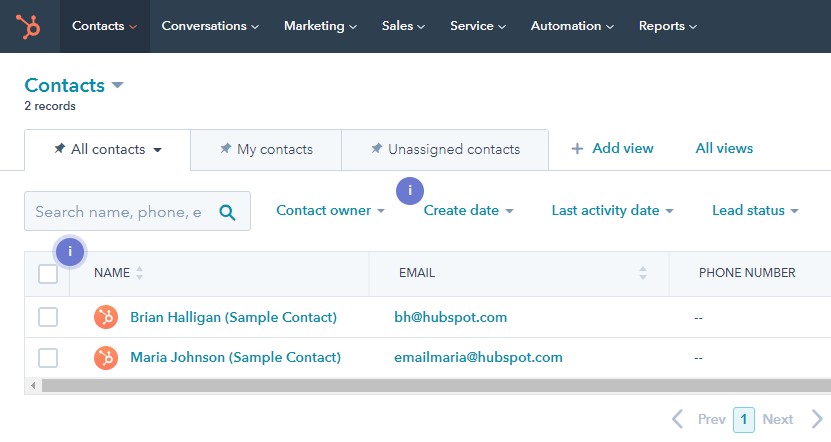Click the emailmaria@hubspot.com email link
Image resolution: width=831 pixels, height=442 pixels.
478,357
